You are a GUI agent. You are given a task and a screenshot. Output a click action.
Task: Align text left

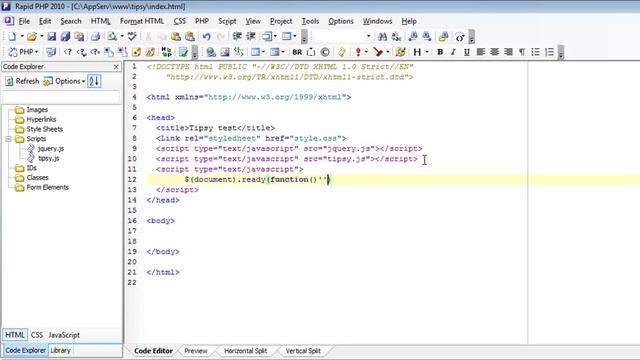(481, 52)
